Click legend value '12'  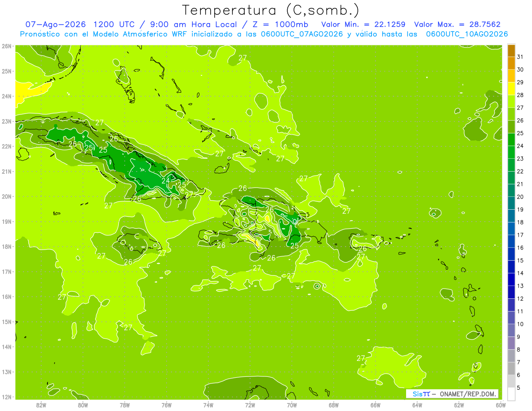point(520,299)
